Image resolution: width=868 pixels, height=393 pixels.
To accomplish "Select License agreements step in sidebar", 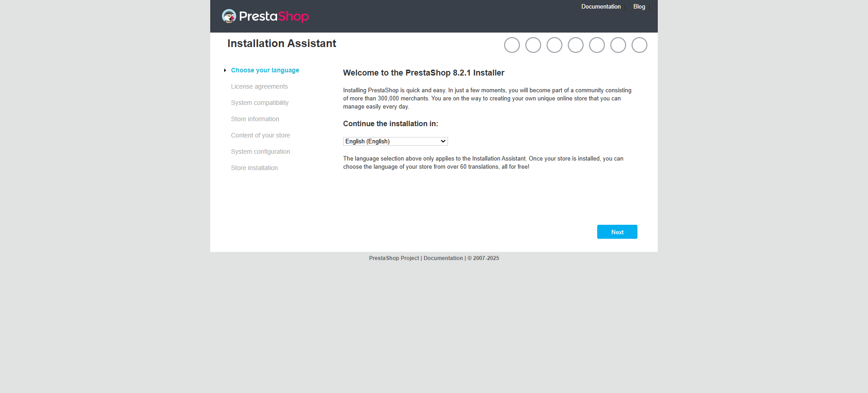I will point(259,86).
